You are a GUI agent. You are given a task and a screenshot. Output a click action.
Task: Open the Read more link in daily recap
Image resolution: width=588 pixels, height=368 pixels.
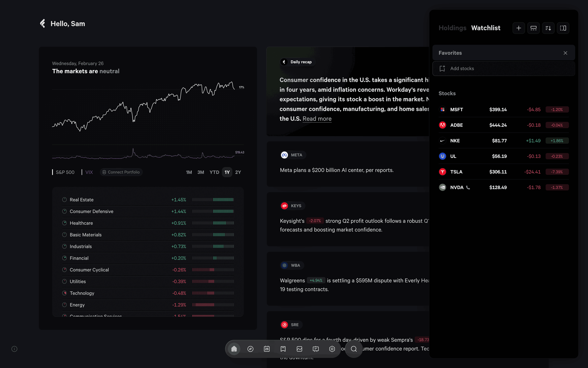(x=317, y=119)
